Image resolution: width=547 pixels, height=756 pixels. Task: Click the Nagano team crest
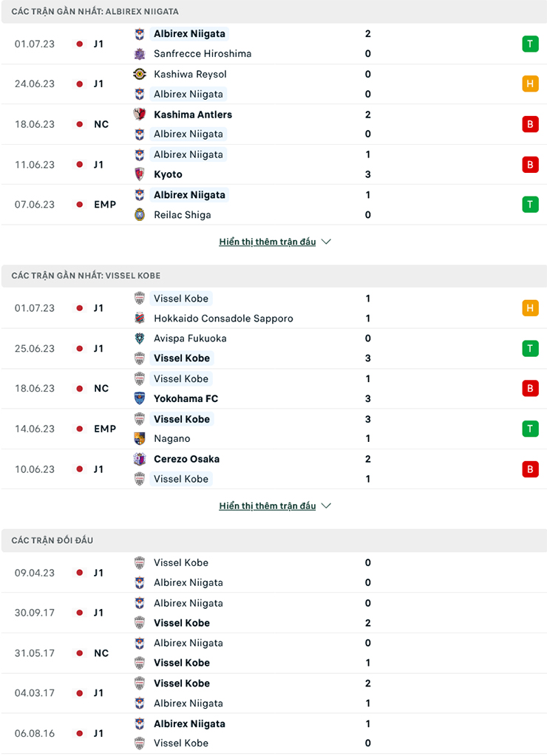tap(140, 438)
